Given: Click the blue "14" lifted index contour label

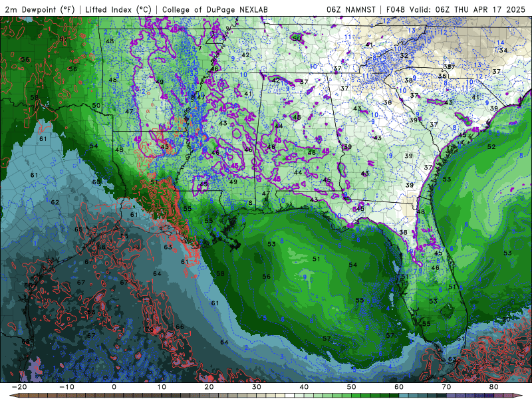Looking at the screenshot, I should (x=501, y=43).
